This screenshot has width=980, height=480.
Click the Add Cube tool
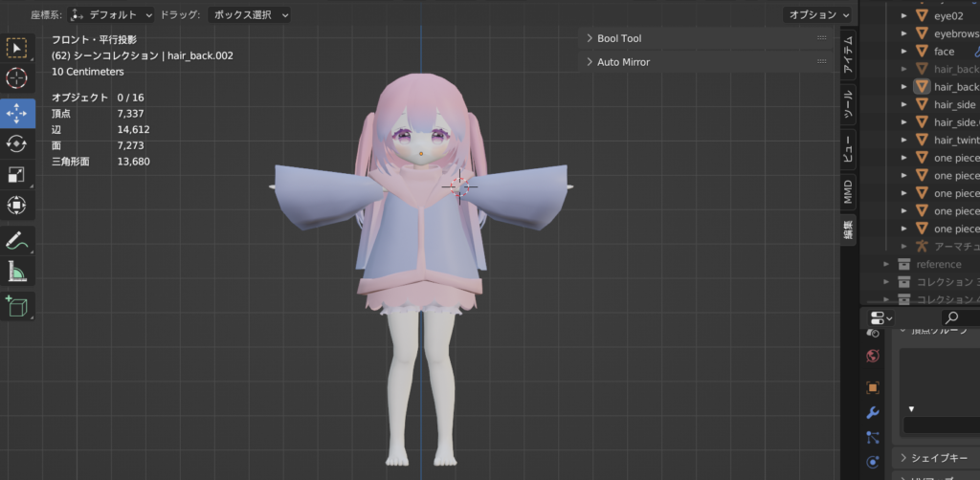[17, 306]
